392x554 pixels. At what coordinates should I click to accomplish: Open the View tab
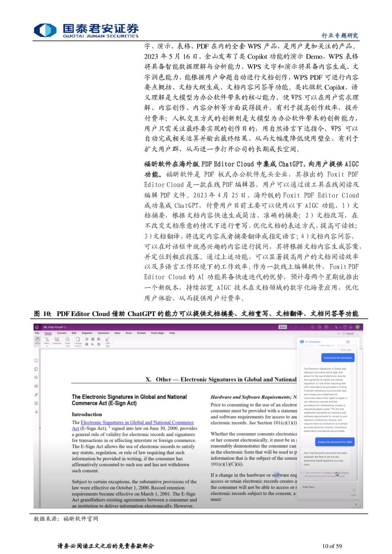pyautogui.click(x=117, y=333)
